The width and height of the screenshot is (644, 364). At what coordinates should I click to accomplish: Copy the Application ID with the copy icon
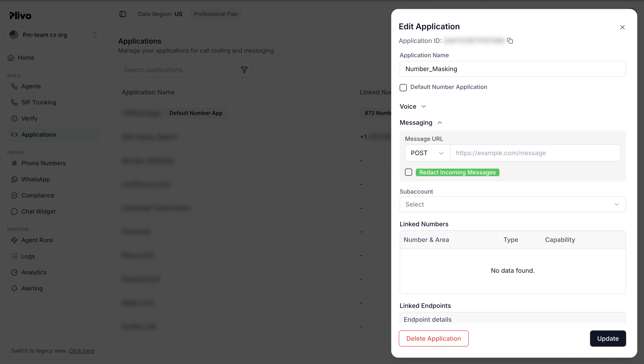pyautogui.click(x=510, y=41)
